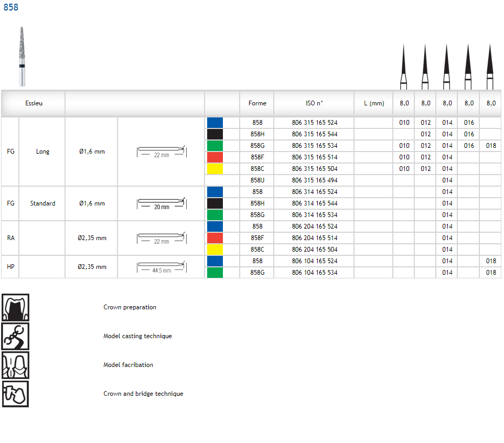This screenshot has height=443, width=504.
Task: Select blue swatch for FG Long 858
Action: coord(215,123)
